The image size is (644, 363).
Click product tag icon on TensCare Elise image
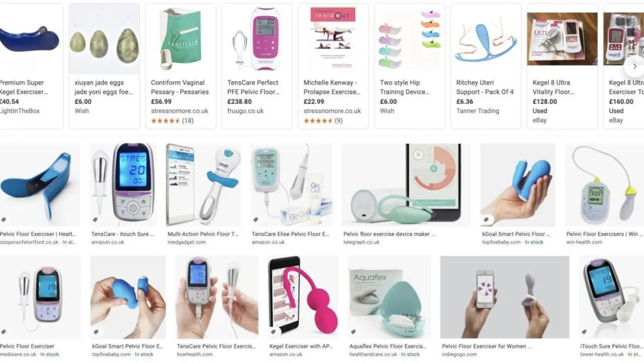[255, 220]
